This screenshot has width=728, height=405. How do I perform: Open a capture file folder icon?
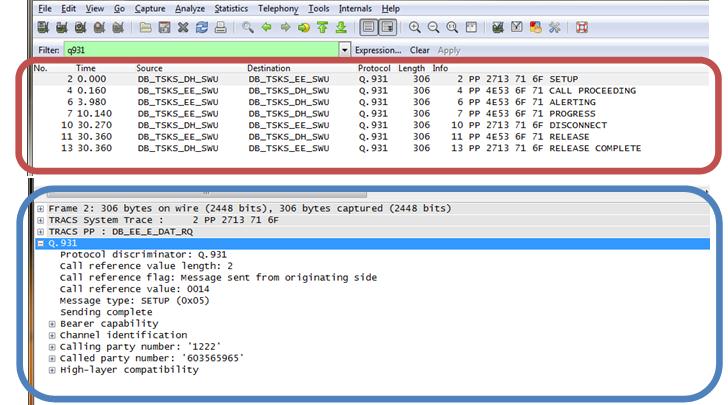pyautogui.click(x=145, y=27)
